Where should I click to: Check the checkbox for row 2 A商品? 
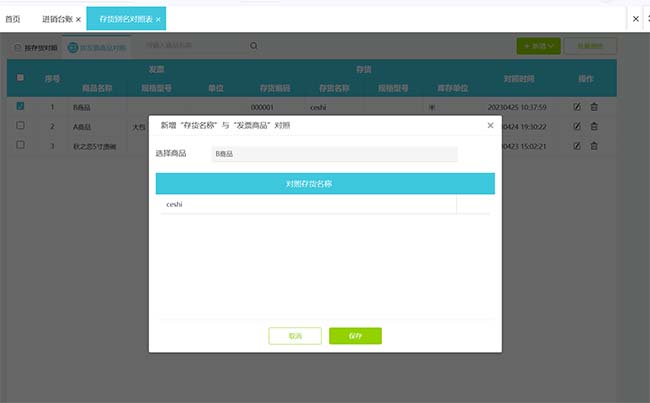20,125
